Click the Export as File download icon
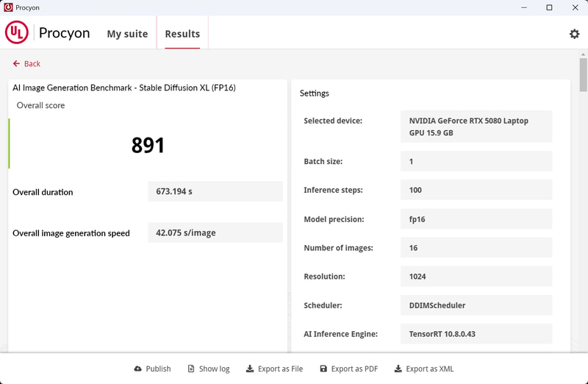 (249, 369)
